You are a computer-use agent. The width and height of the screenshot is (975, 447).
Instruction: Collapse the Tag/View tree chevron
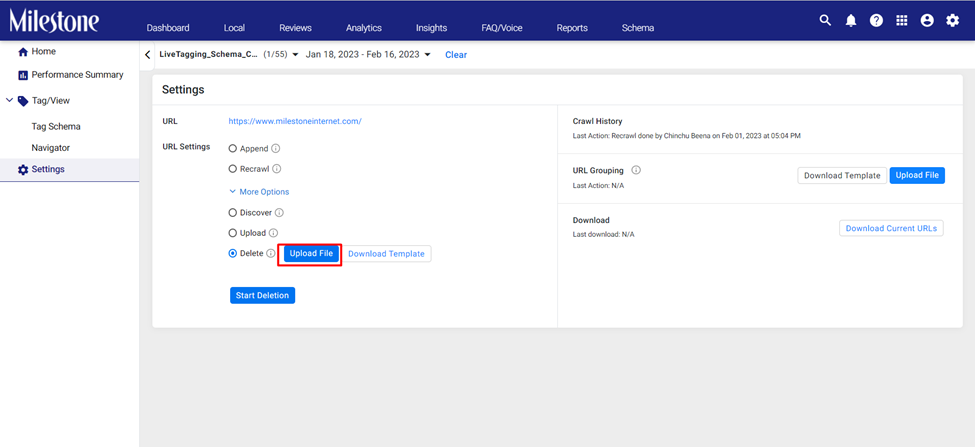click(9, 100)
